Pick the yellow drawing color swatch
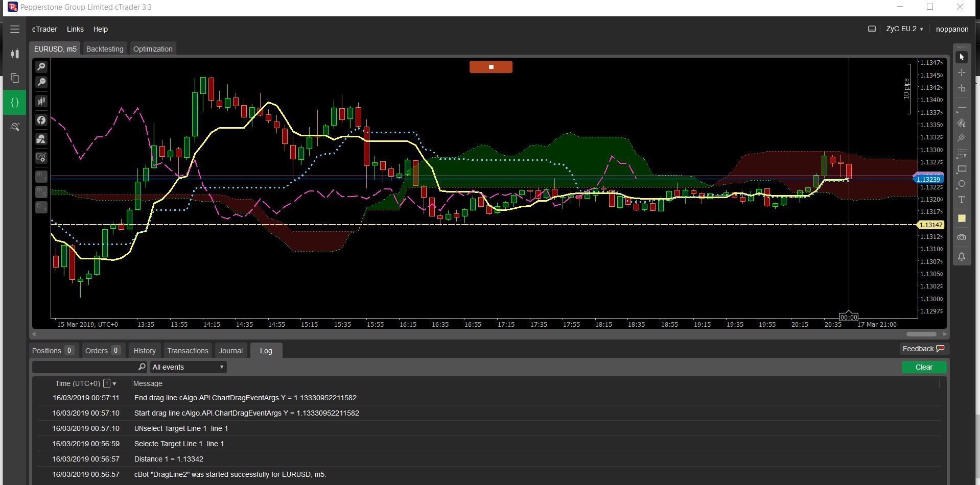The height and width of the screenshot is (485, 980). [x=962, y=219]
